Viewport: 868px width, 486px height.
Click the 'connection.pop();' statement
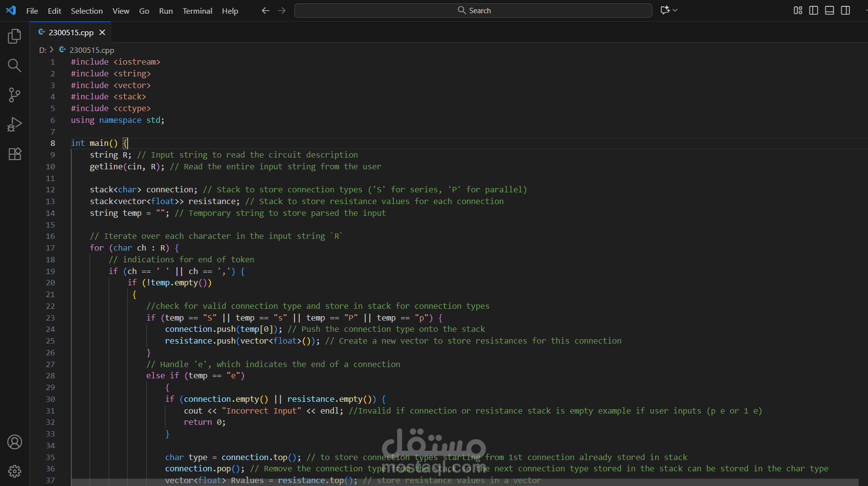205,468
